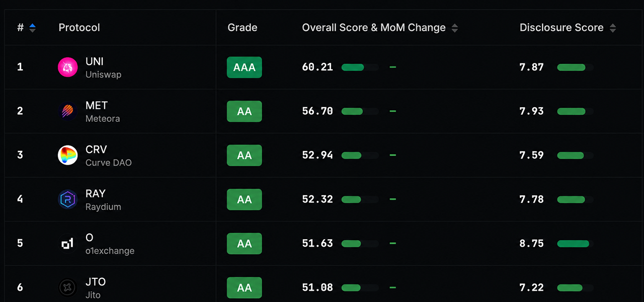Click the AA grade badge for o1exchange
The image size is (644, 302).
pos(245,244)
